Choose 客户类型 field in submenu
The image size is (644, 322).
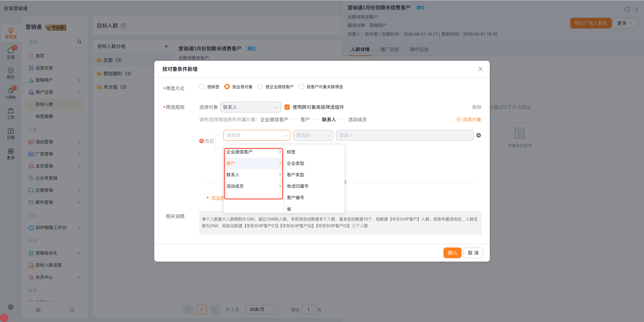click(314, 175)
